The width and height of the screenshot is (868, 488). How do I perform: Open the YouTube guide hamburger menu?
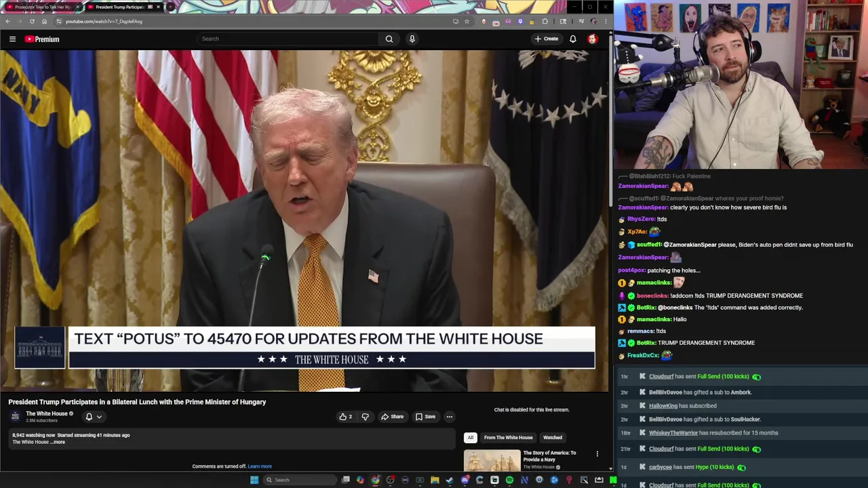point(12,39)
